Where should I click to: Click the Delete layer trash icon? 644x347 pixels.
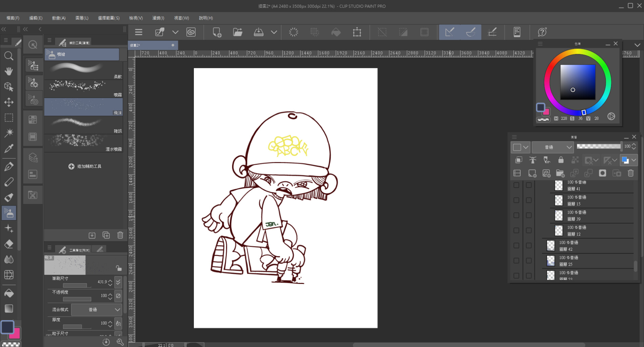click(x=630, y=173)
